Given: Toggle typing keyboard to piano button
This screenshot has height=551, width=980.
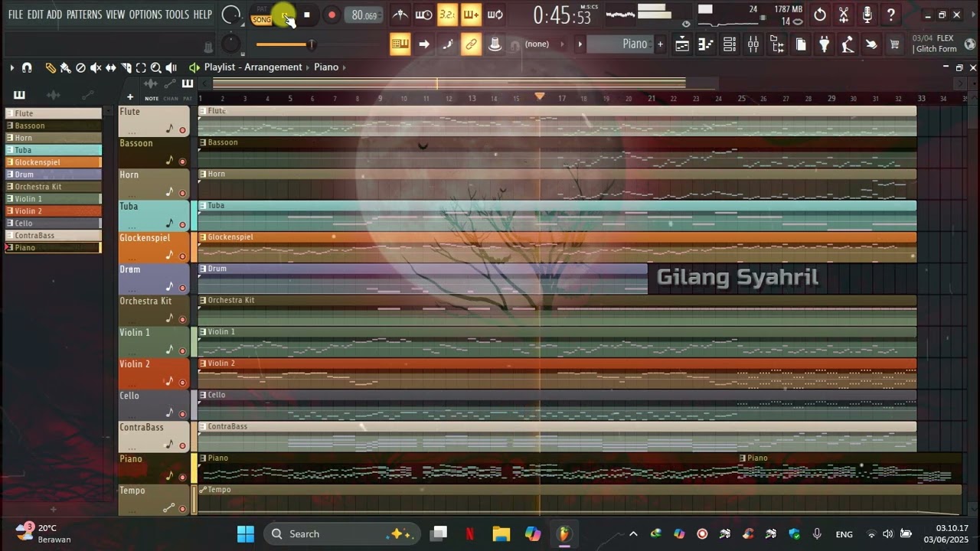Looking at the screenshot, I should click(400, 44).
